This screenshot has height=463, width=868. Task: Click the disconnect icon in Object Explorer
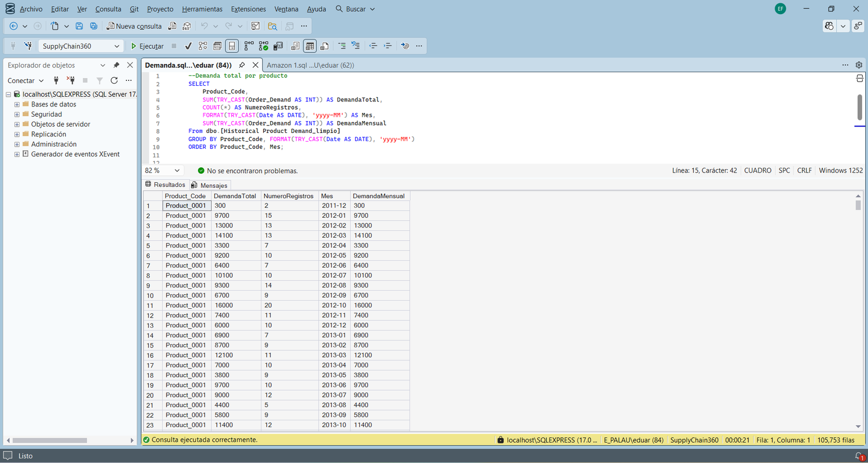[x=71, y=80]
